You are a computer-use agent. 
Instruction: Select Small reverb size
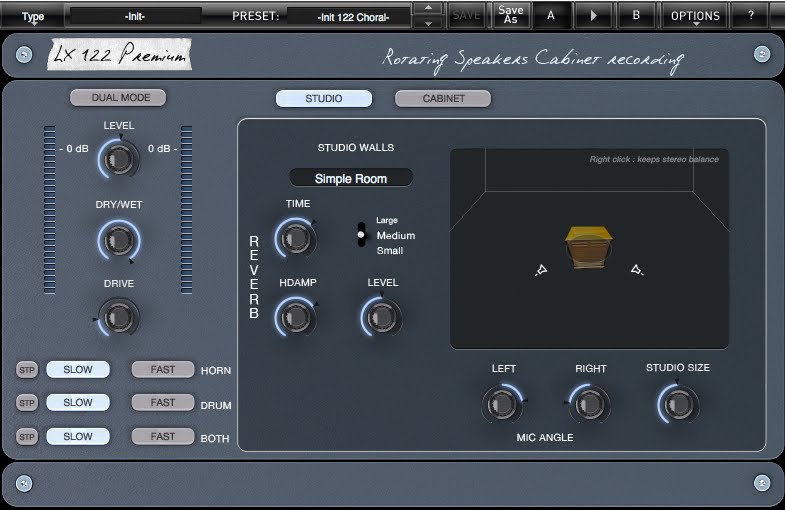pyautogui.click(x=389, y=250)
